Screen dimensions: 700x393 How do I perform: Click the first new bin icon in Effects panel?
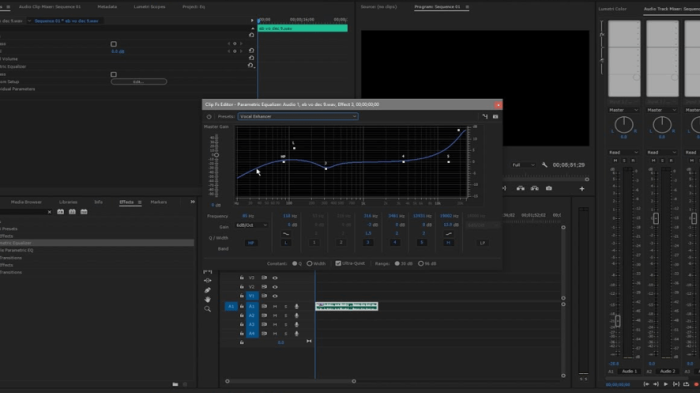[60, 212]
